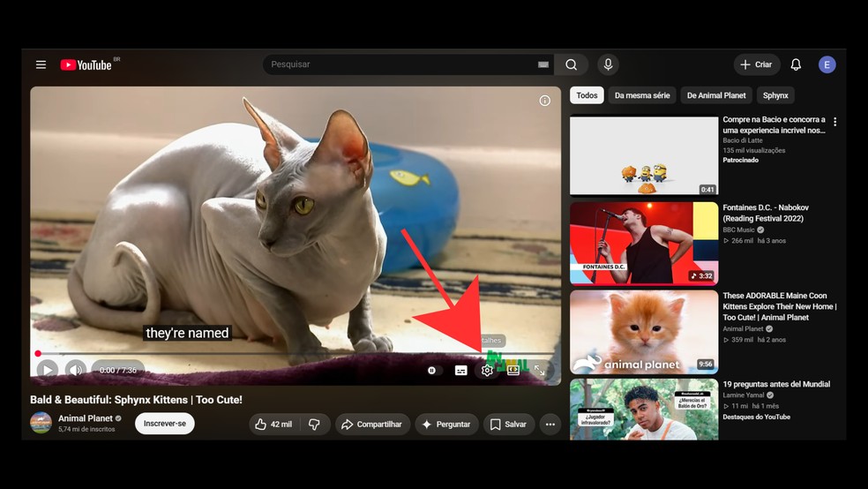Play the video
Viewport: 868px width, 489px height.
tap(47, 370)
